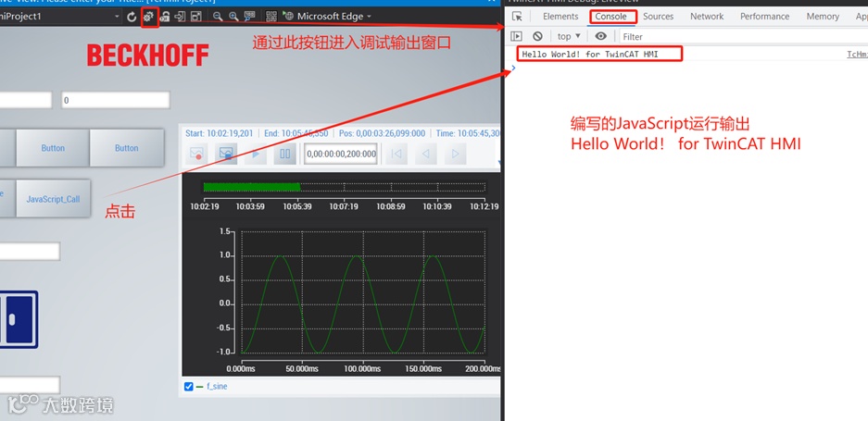
Task: Click the trend stop-recording icon
Action: pyautogui.click(x=226, y=154)
